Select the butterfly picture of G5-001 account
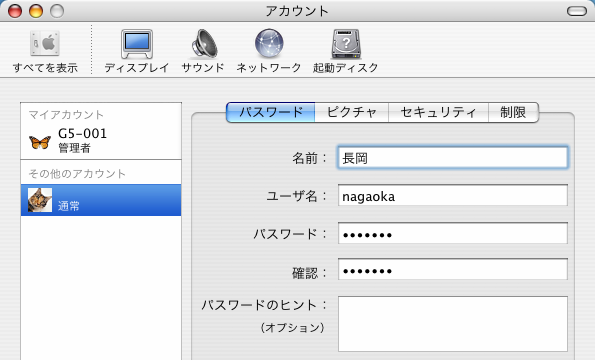The width and height of the screenshot is (595, 360). (40, 142)
